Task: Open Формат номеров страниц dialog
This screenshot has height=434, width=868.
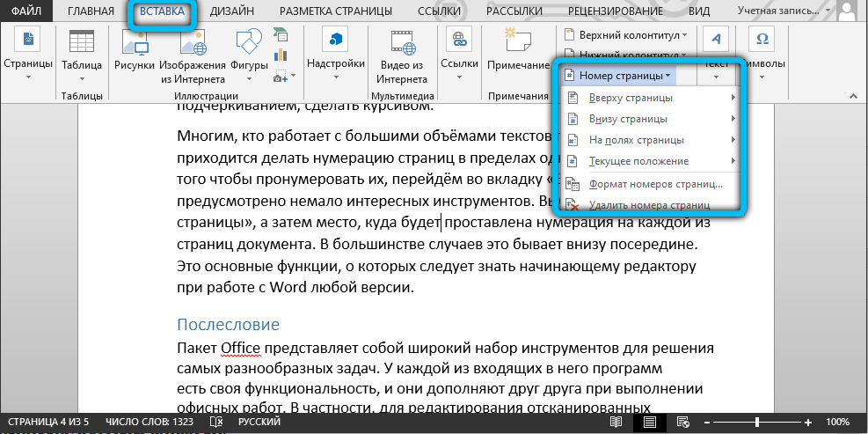Action: tap(653, 184)
